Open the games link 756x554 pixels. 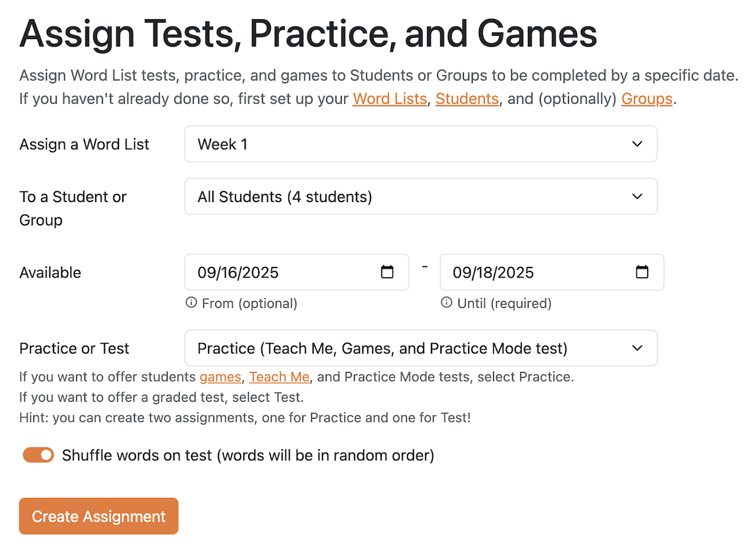220,376
